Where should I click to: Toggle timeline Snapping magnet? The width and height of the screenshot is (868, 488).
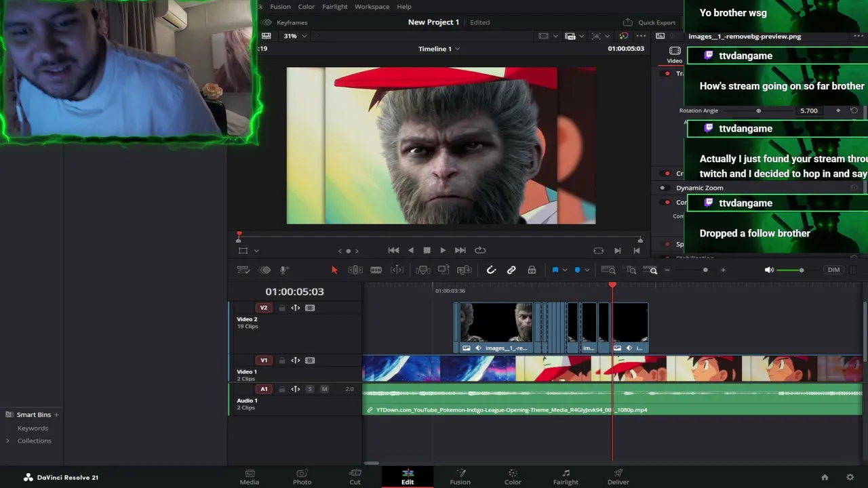click(491, 270)
